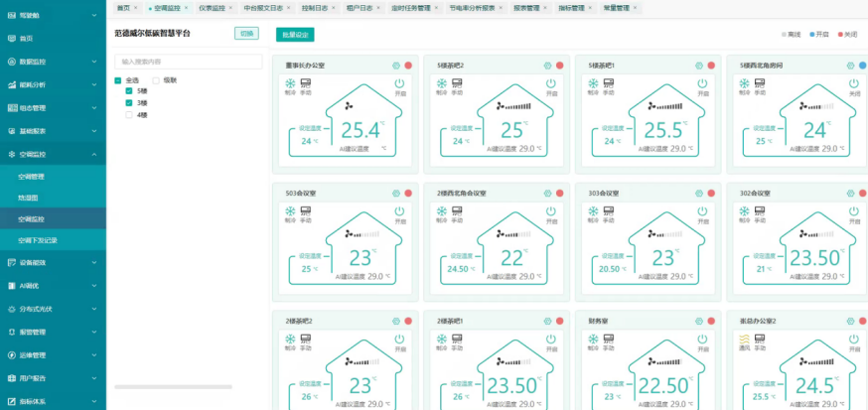Image resolution: width=868 pixels, height=410 pixels.
Task: Click the fan icon in 董事长办公室 card
Action: 347,104
